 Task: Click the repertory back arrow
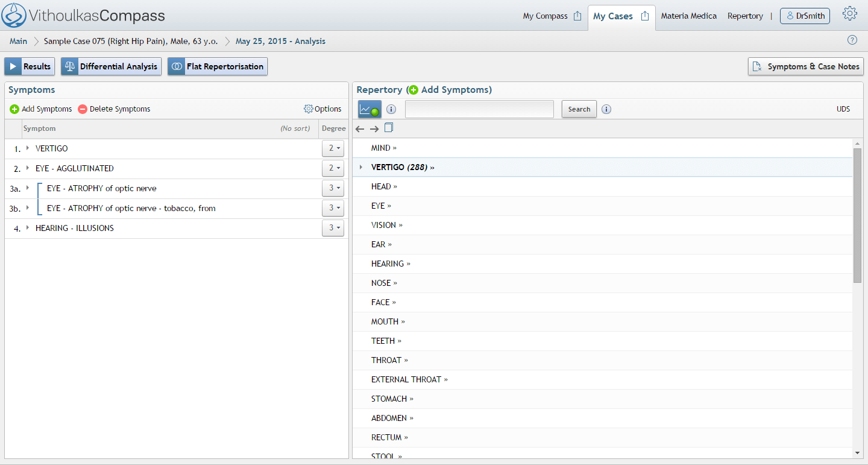pos(360,128)
